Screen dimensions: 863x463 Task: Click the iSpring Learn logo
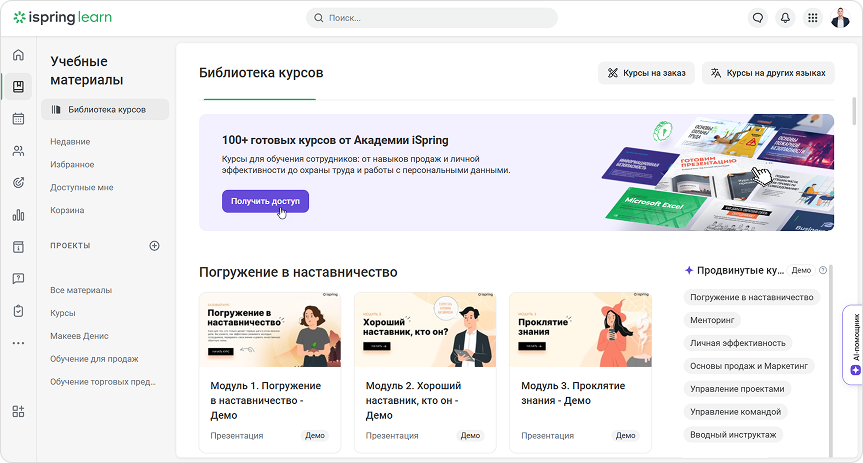[63, 18]
